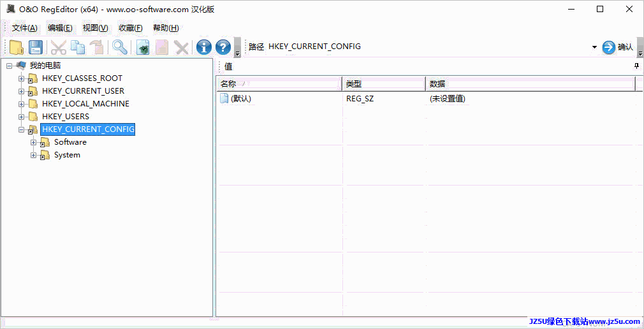Maximize the O&O RegEditor window

point(600,10)
